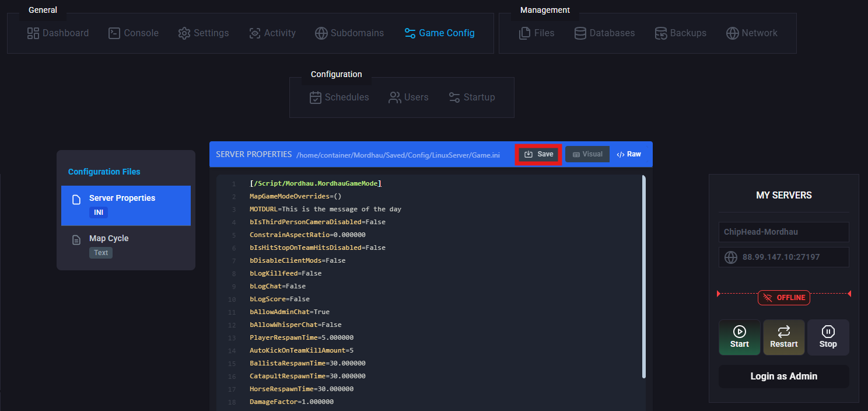Click the AutoKickOnTeamKillAmount=5 line

point(302,350)
